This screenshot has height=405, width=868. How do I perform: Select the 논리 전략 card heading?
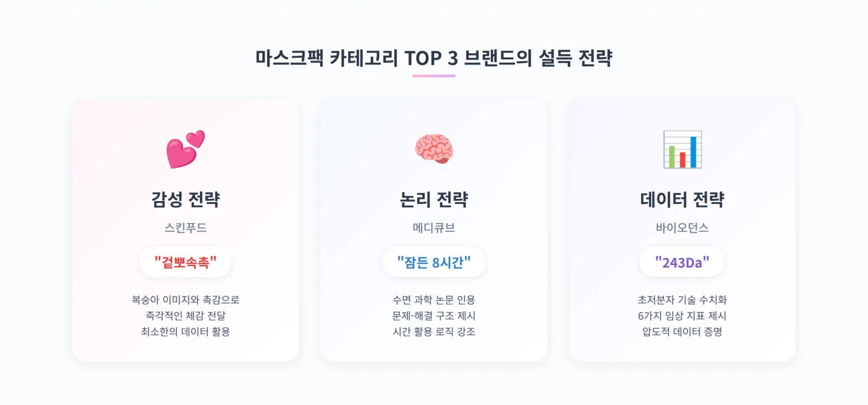click(x=433, y=199)
